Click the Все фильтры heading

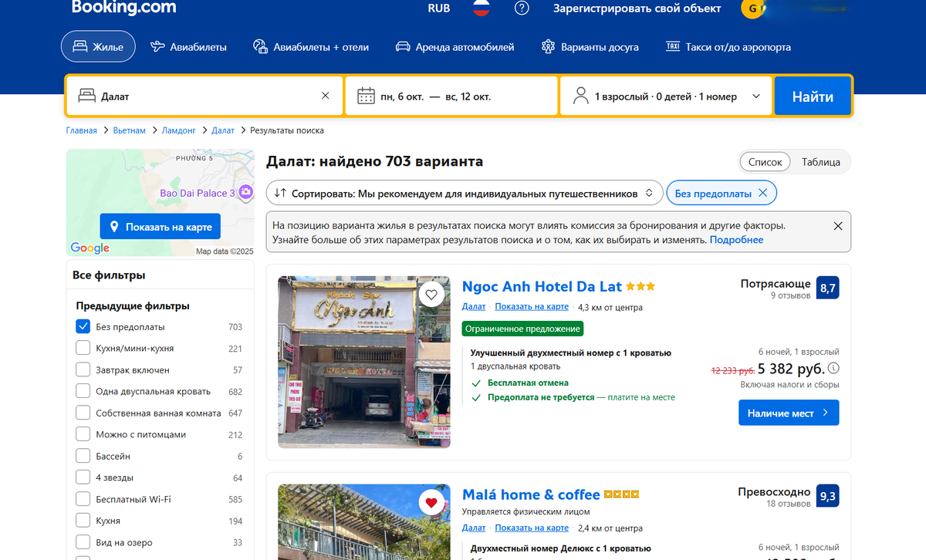[x=109, y=275]
